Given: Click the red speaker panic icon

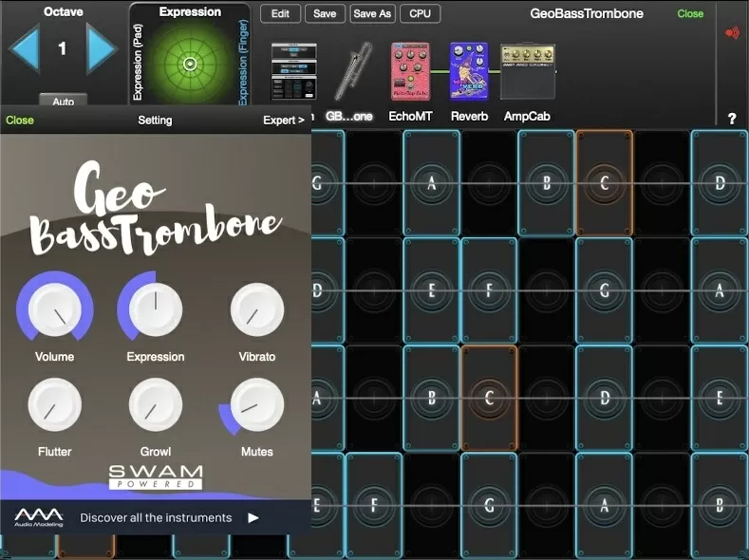Looking at the screenshot, I should pyautogui.click(x=732, y=33).
